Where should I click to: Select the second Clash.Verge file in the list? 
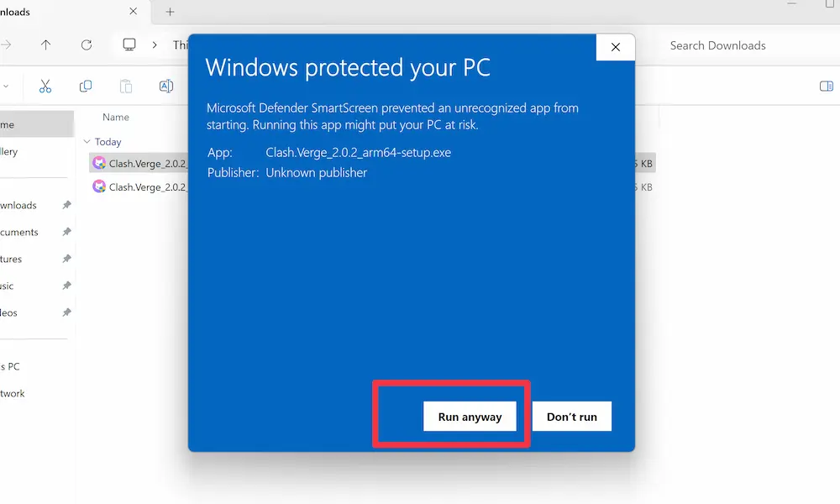139,187
